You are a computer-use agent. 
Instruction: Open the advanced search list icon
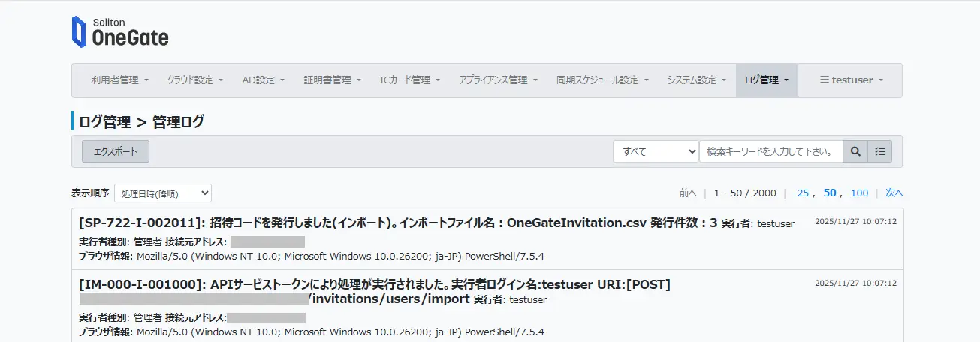point(879,151)
